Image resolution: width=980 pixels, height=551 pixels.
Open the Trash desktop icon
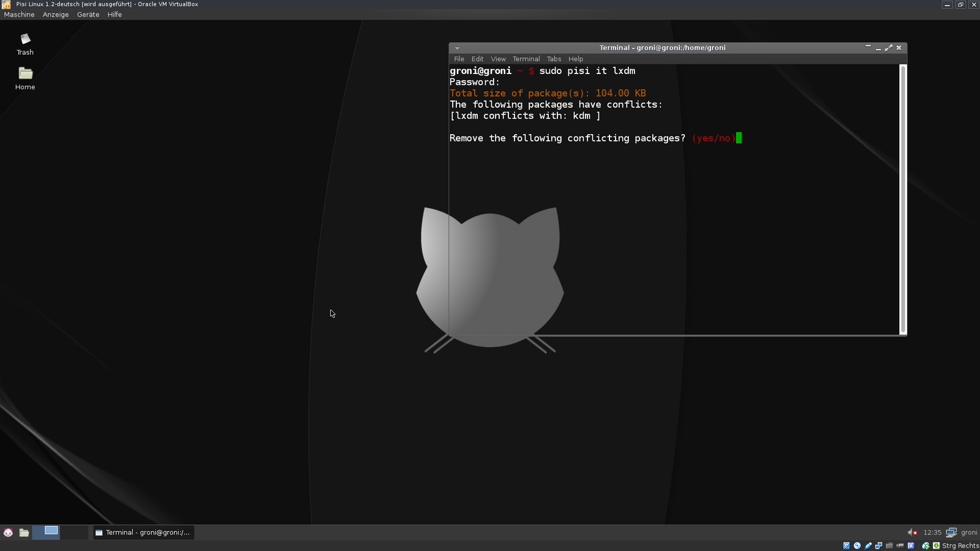point(25,44)
